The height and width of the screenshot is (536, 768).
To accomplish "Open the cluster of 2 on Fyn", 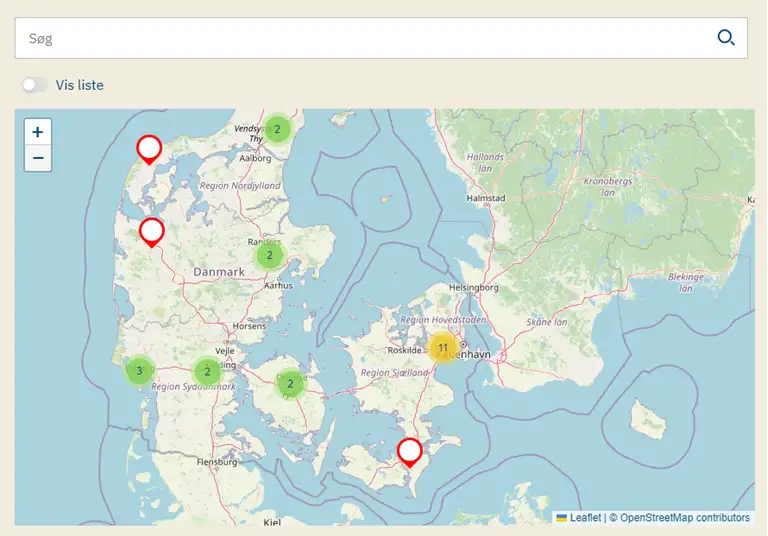I will tap(290, 383).
